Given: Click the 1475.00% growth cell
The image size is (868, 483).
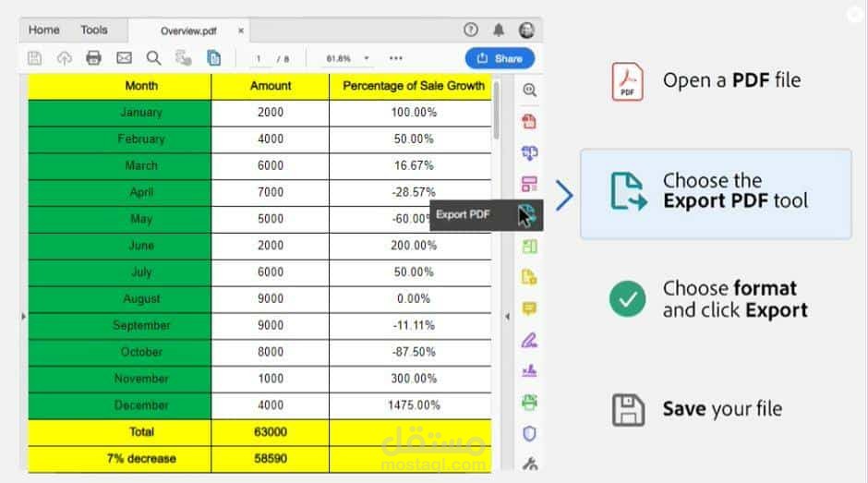Looking at the screenshot, I should (x=410, y=405).
